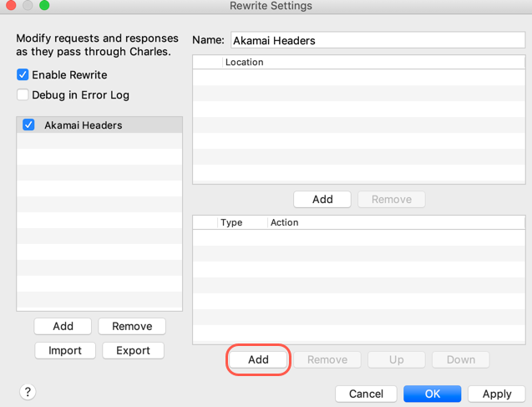This screenshot has height=407, width=532.
Task: Disable the Enable Rewrite checkbox
Action: click(23, 75)
